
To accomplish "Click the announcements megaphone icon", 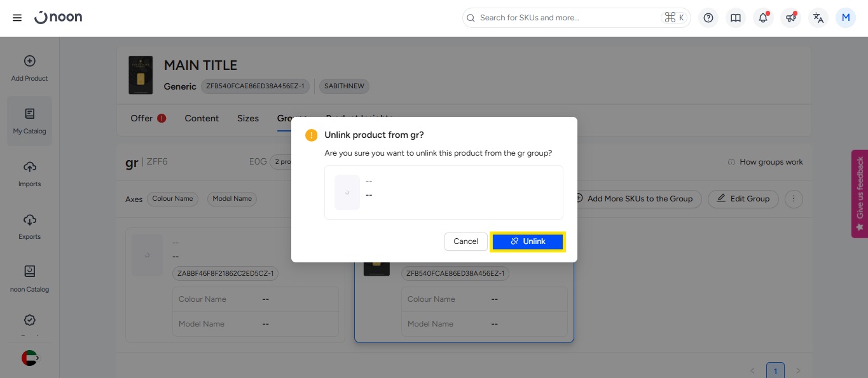I will (x=790, y=18).
